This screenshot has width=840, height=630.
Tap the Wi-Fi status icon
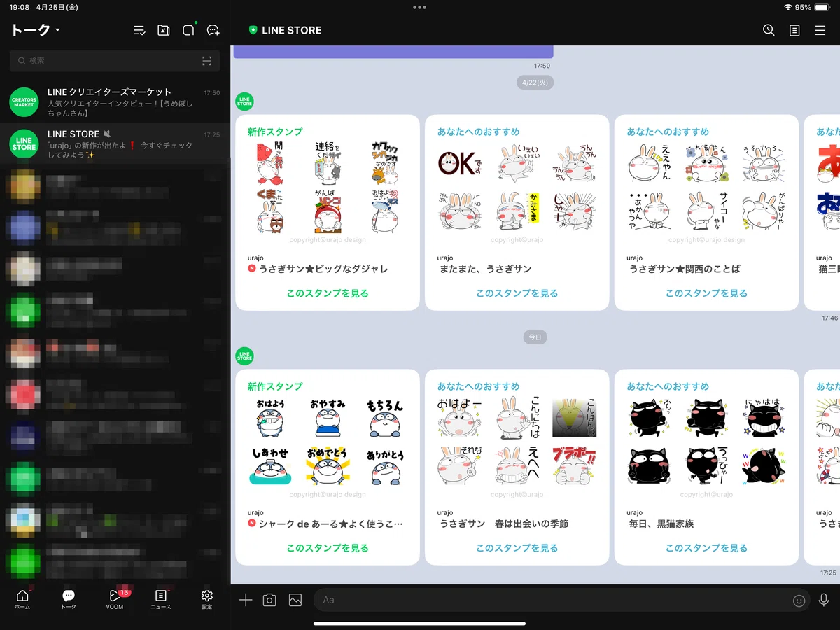788,7
